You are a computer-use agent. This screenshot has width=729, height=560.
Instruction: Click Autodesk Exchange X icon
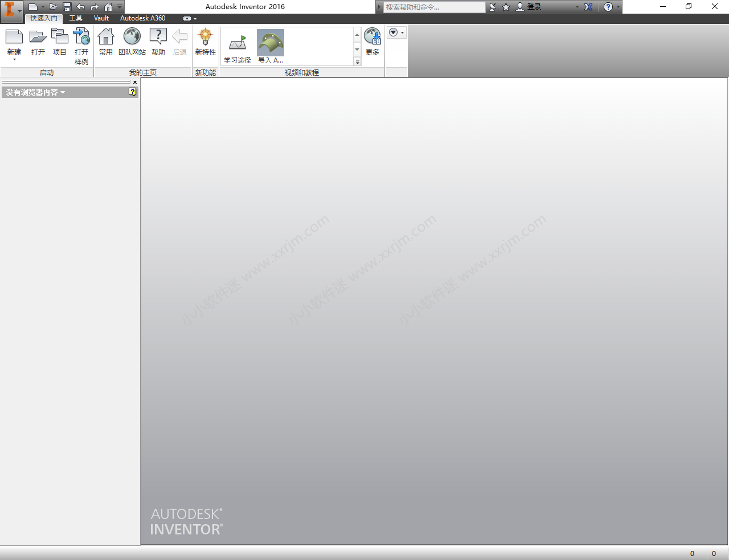(x=588, y=7)
